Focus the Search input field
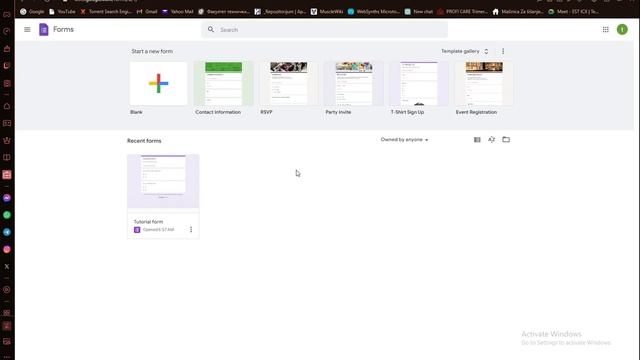640x360 pixels. pyautogui.click(x=324, y=29)
